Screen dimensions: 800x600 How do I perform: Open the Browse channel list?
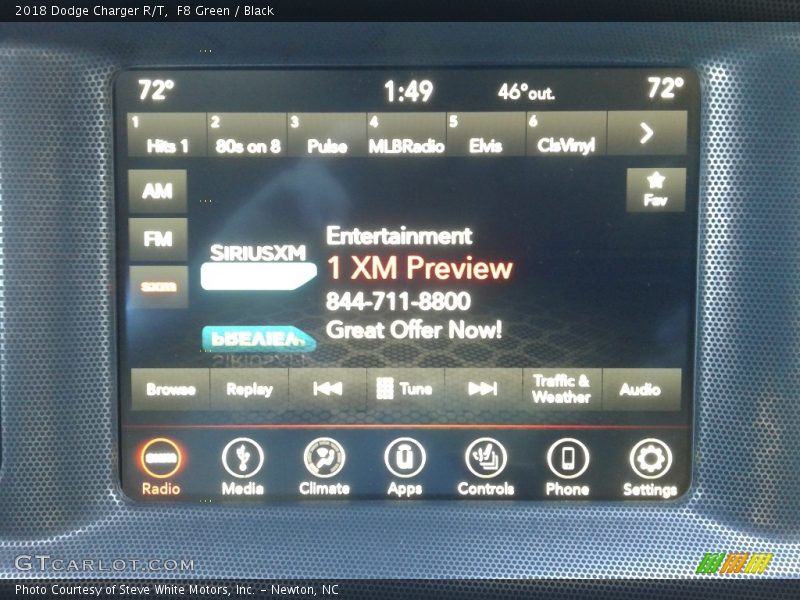pyautogui.click(x=171, y=389)
